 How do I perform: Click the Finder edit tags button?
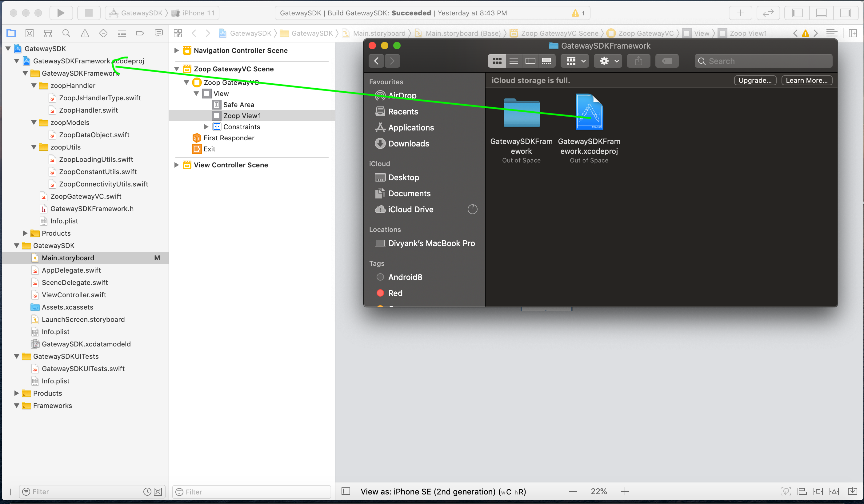click(x=667, y=61)
